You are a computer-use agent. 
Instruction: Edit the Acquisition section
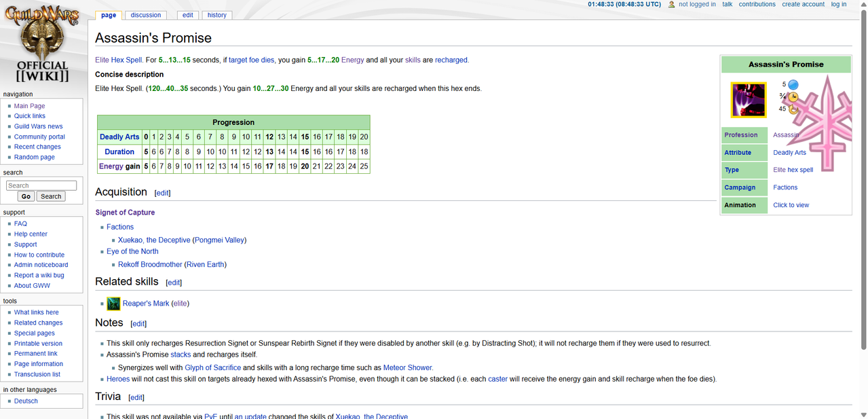tap(162, 193)
